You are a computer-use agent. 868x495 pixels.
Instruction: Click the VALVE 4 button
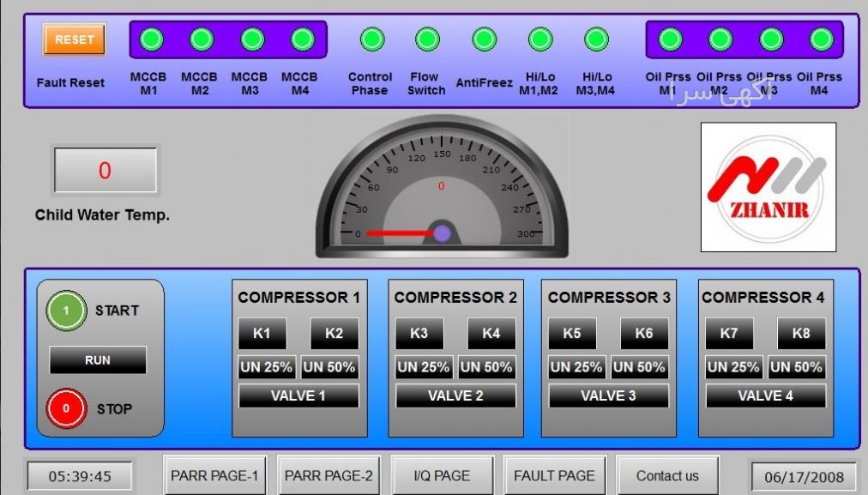(x=766, y=395)
